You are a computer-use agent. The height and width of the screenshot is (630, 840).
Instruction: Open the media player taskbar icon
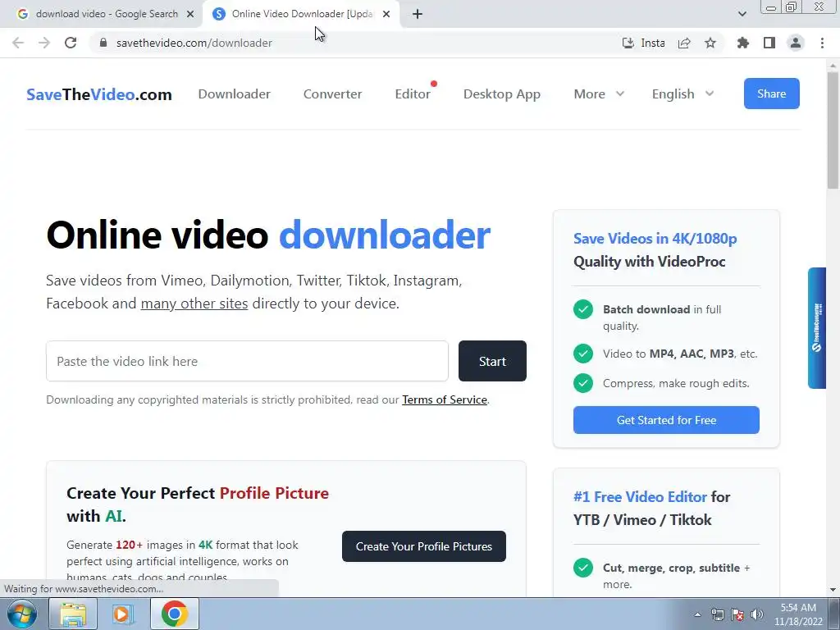pos(123,614)
